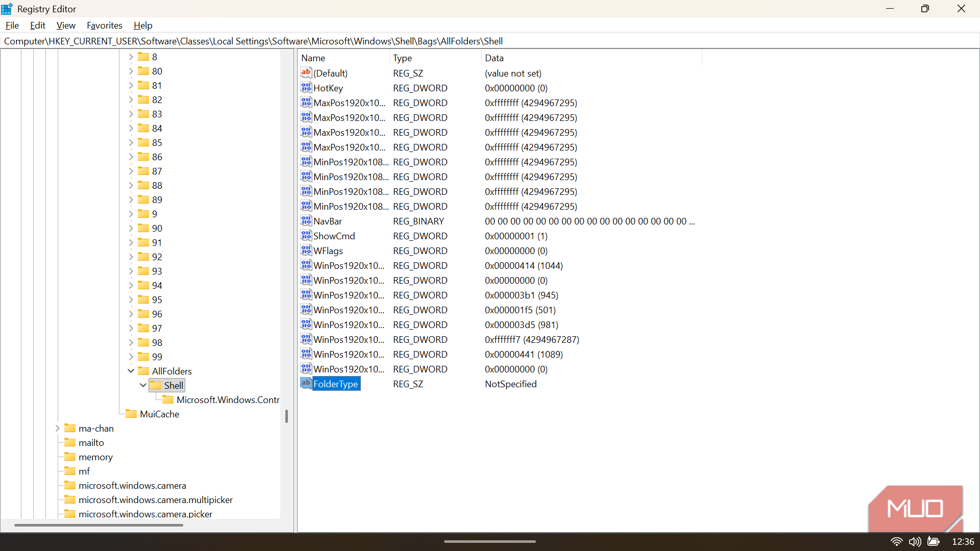Screen dimensions: 980x551
Task: Click the volume speaker icon in taskbar
Action: (x=915, y=541)
